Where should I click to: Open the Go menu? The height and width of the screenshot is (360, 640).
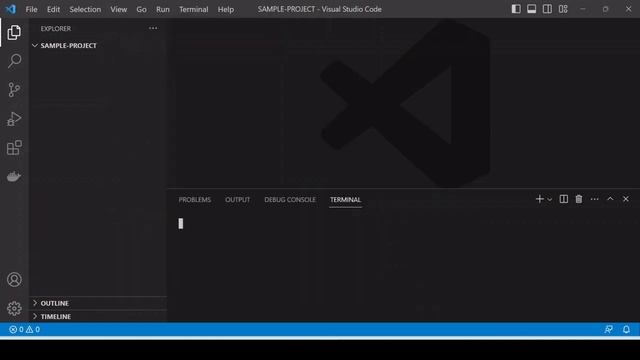(x=141, y=9)
